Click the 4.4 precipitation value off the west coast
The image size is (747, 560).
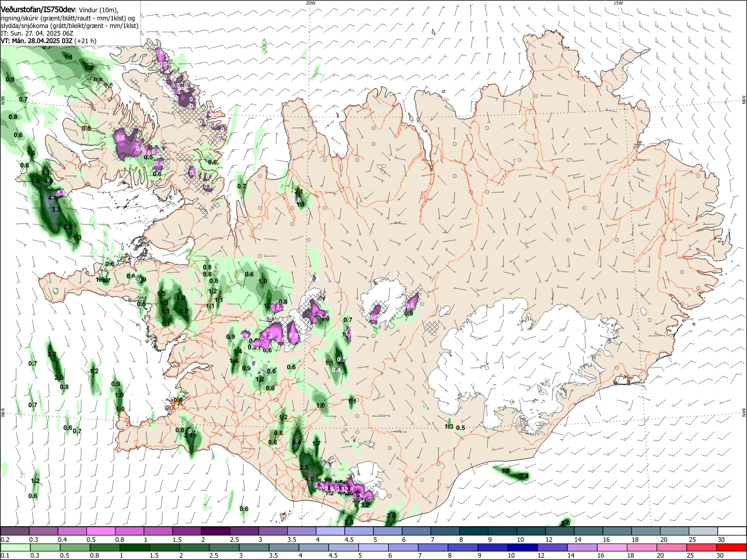[52, 198]
